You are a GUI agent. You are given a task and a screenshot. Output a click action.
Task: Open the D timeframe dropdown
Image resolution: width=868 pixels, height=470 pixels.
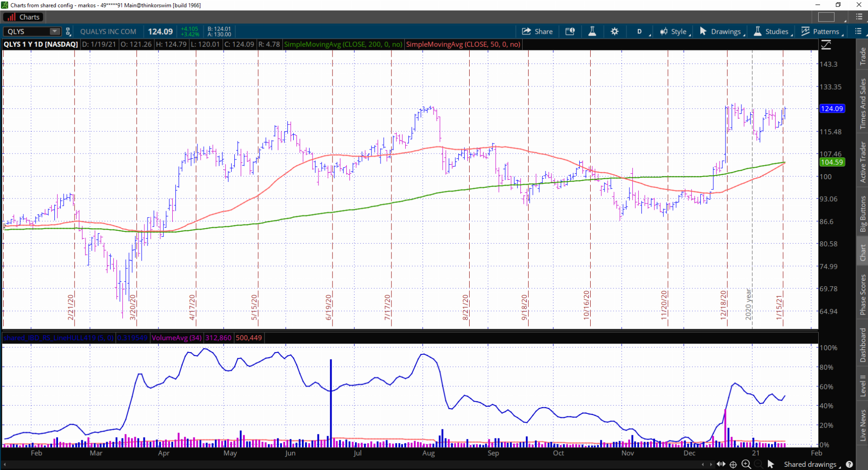coord(642,32)
